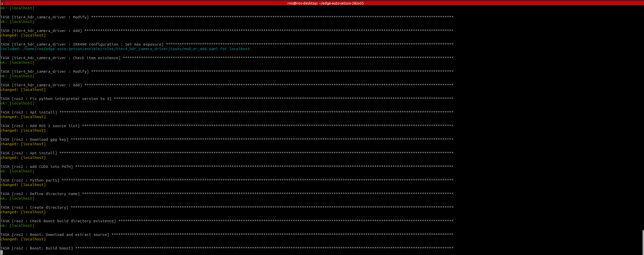Viewport: 644px width, 255px height.
Task: Select 'TASK [ros2 : Python parts]'
Action: click(30, 180)
